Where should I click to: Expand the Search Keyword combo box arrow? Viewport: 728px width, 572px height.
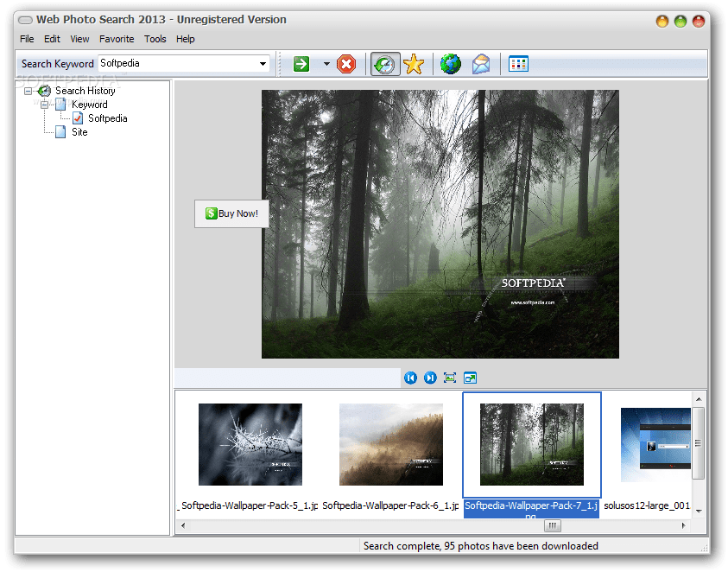click(x=263, y=64)
